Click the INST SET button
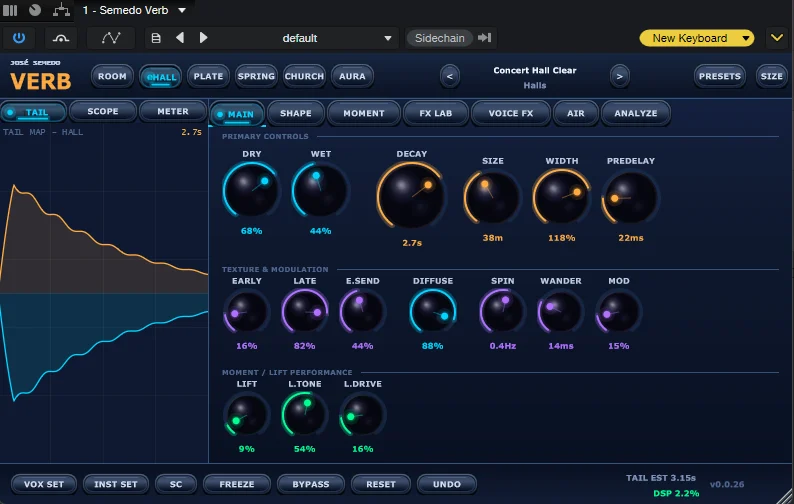 [x=116, y=484]
